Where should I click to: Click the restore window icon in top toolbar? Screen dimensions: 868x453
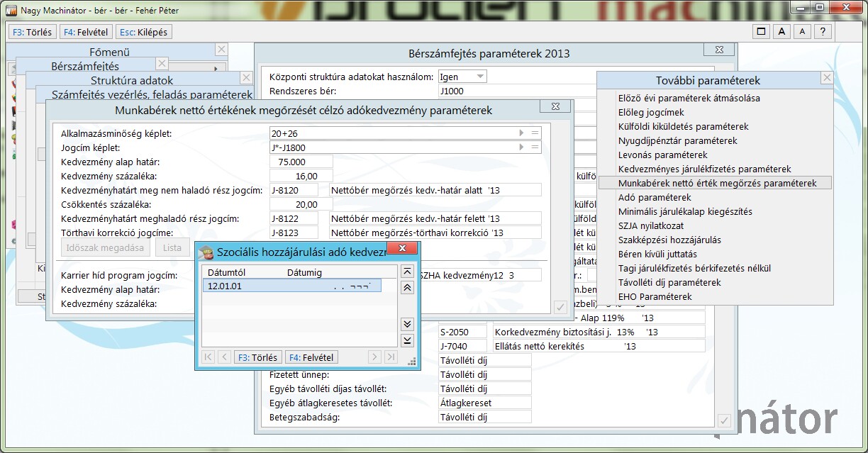(x=761, y=32)
